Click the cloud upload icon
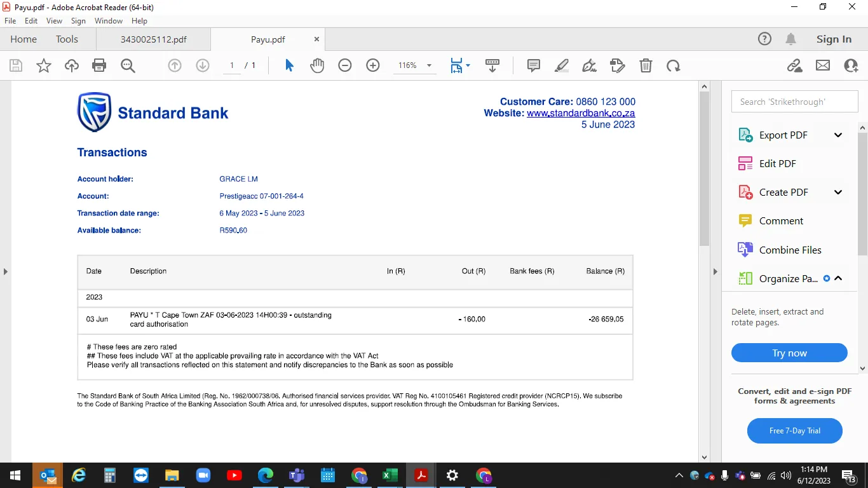Screen dimensions: 868x488 coord(72,65)
